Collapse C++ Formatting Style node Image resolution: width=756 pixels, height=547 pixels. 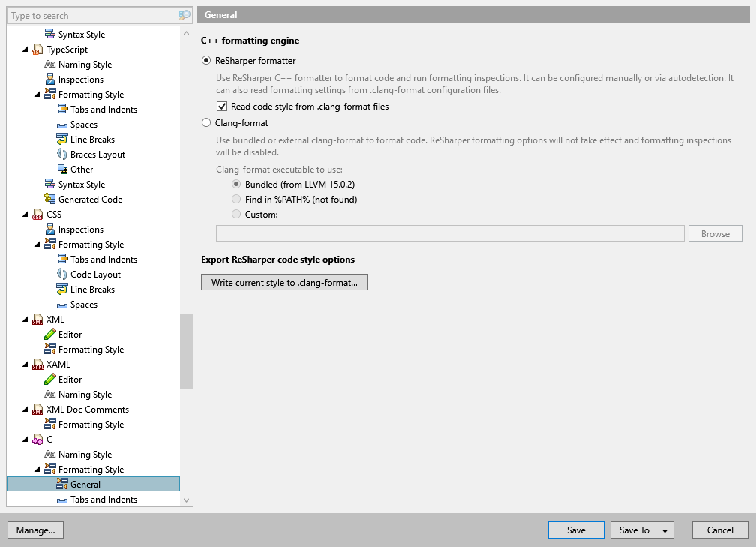[x=37, y=470]
